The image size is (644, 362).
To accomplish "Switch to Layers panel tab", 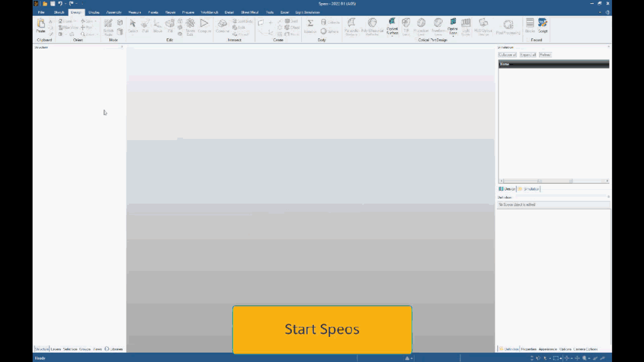I will click(56, 349).
